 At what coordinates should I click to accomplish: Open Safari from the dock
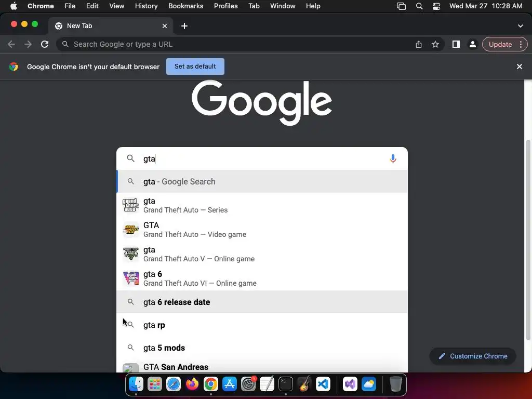click(x=174, y=384)
